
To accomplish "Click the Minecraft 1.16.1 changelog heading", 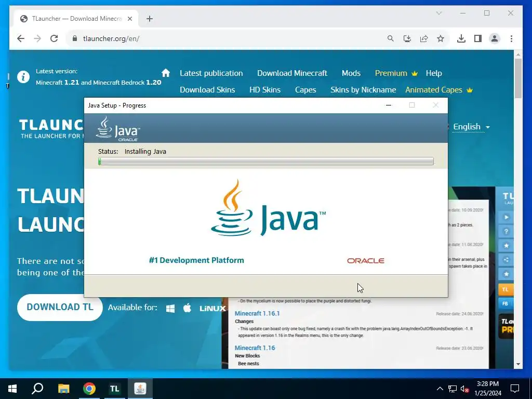I will coord(257,313).
